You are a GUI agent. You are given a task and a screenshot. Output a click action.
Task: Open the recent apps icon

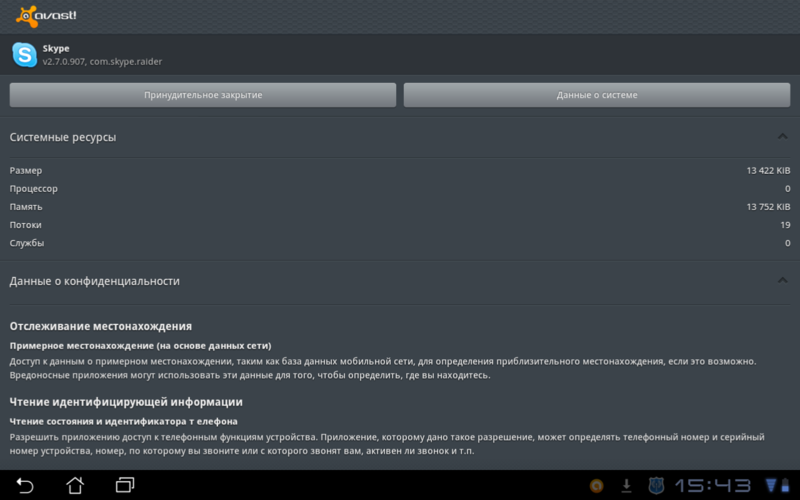[125, 485]
